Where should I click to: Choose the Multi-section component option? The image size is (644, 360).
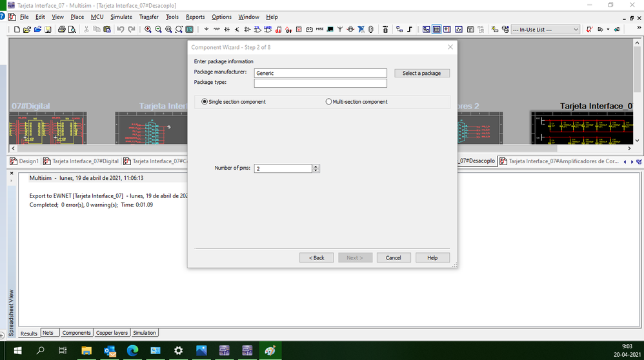tap(356, 102)
